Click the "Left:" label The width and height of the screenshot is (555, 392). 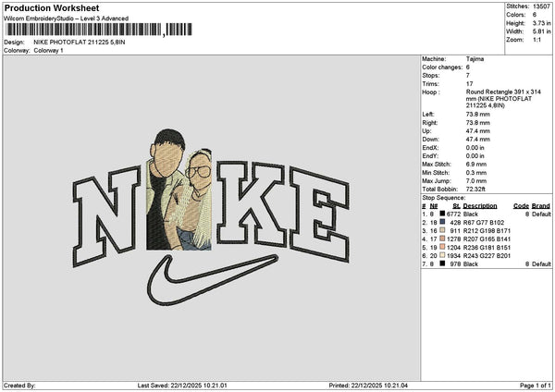coord(428,115)
